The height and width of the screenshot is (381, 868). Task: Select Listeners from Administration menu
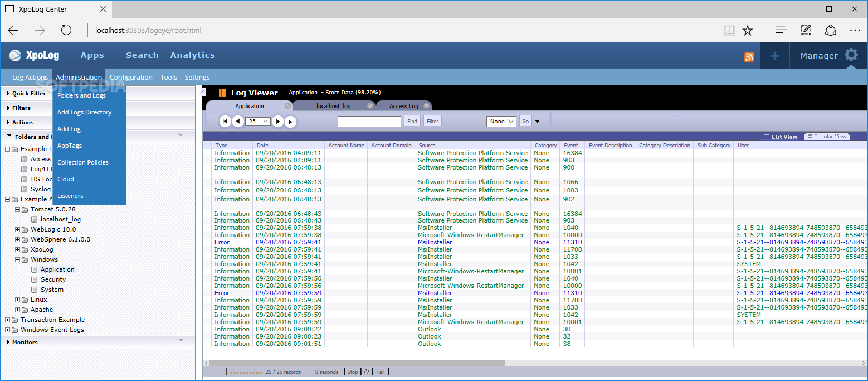(x=70, y=196)
